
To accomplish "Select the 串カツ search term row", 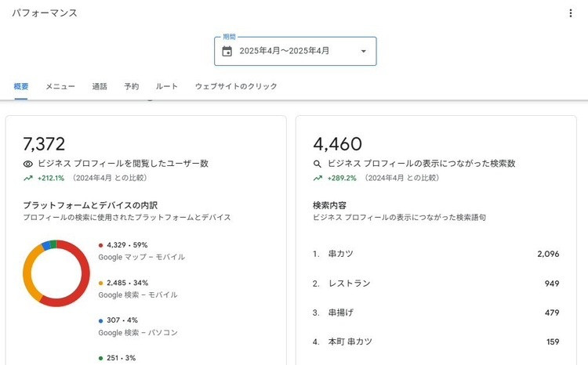I will 436,254.
